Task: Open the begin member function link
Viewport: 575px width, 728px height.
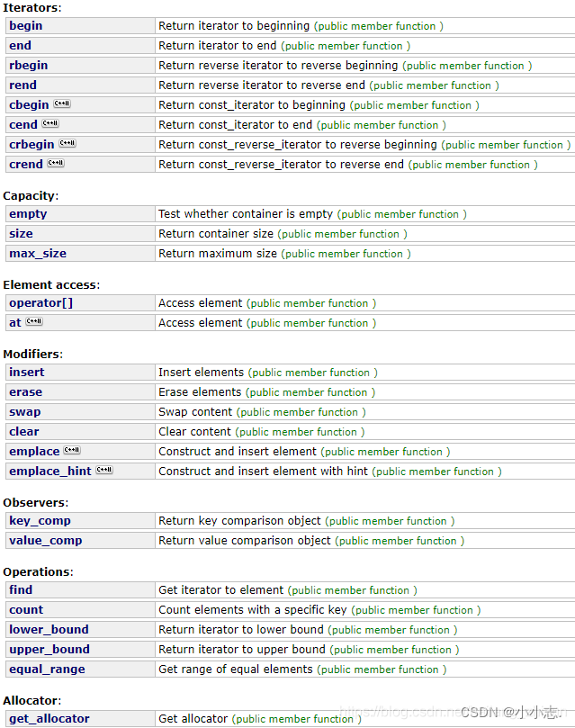Action: click(25, 25)
